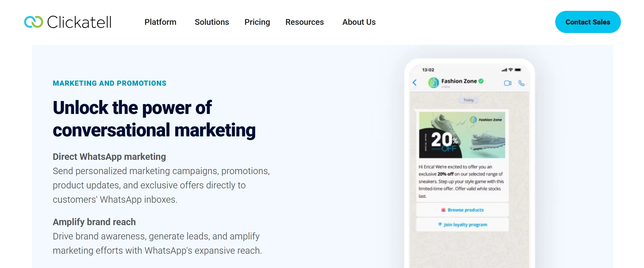Viewport: 644px width, 268px height.
Task: Click the battery icon in the status bar
Action: pyautogui.click(x=518, y=69)
